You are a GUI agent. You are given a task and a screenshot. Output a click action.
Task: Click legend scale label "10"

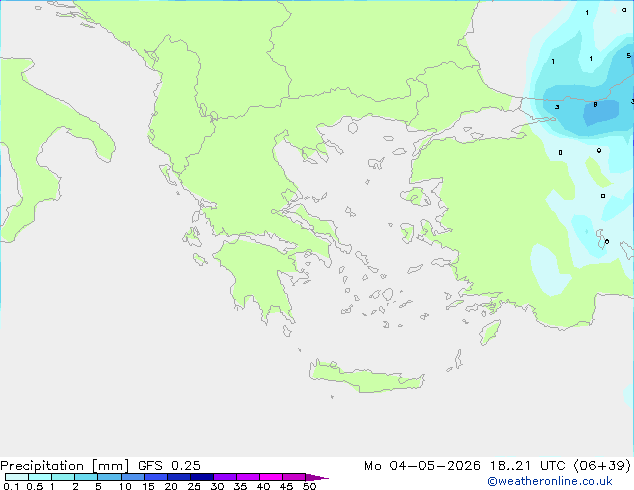(x=125, y=486)
